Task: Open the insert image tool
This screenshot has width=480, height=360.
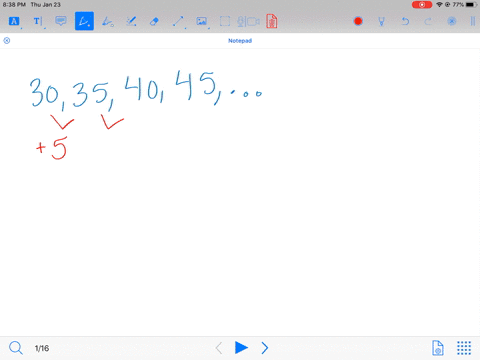Action: (x=202, y=21)
